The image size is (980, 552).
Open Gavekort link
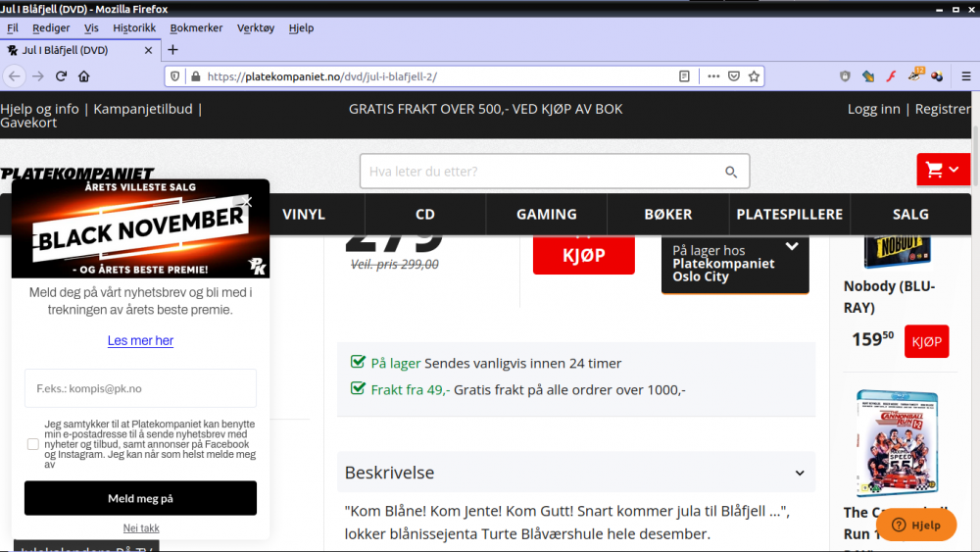(28, 124)
